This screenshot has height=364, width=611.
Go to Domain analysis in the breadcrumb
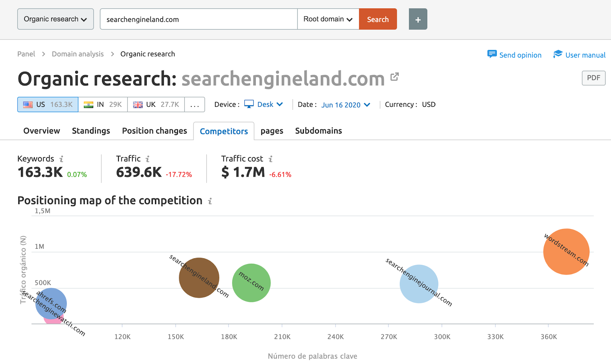[x=78, y=54]
